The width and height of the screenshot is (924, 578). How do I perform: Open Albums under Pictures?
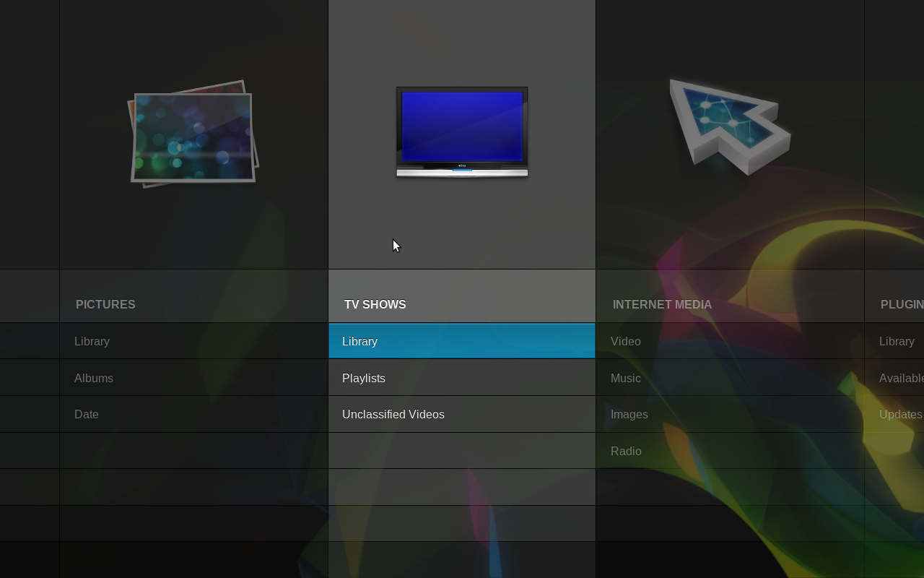94,378
